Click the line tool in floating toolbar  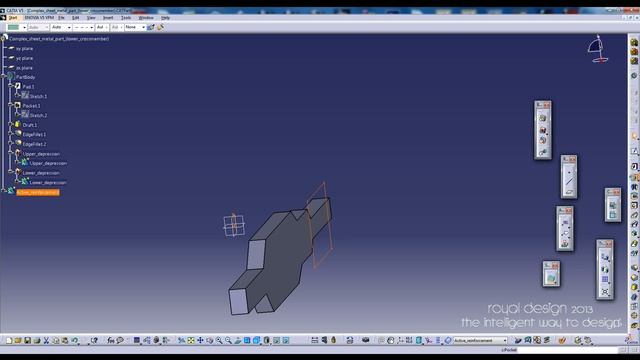pyautogui.click(x=569, y=182)
